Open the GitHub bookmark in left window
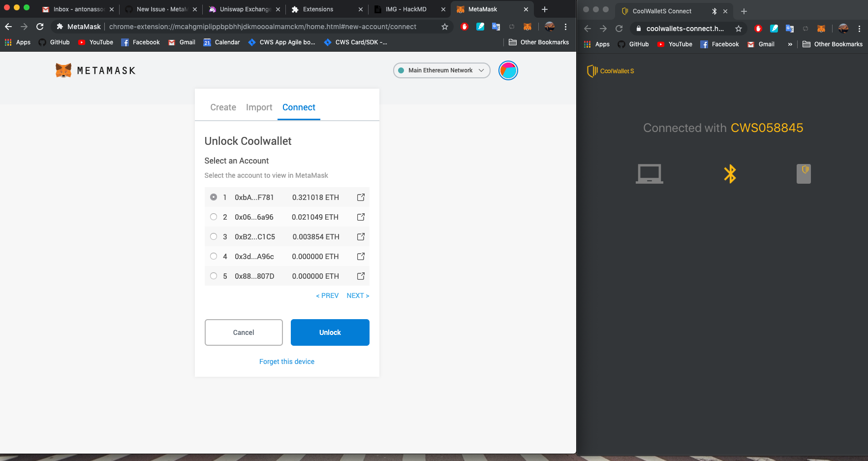 click(54, 42)
